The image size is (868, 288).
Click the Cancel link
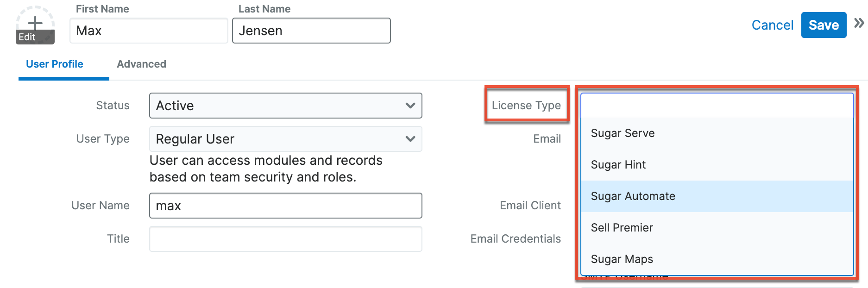tap(772, 25)
